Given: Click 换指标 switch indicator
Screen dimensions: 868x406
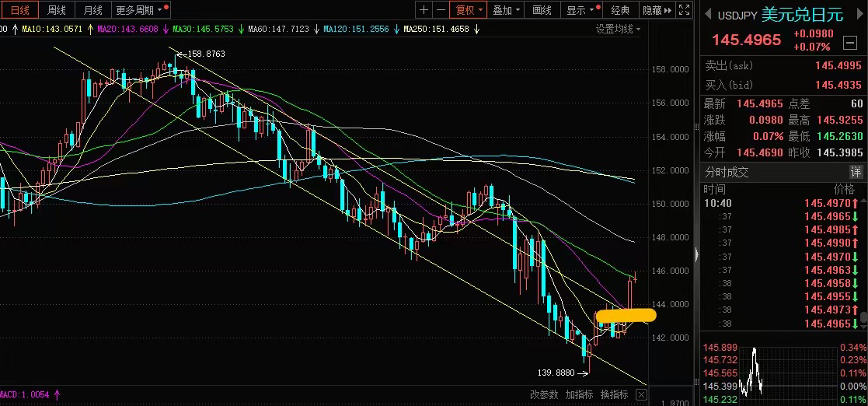Looking at the screenshot, I should pos(615,395).
